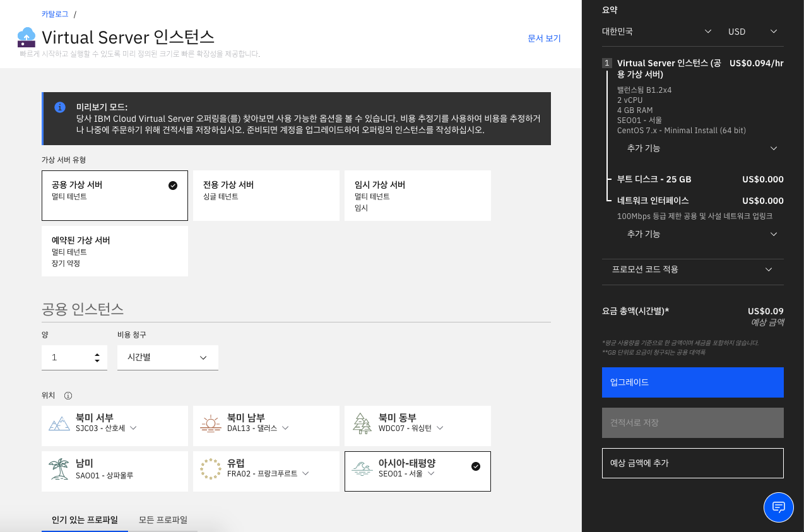Switch to 모든 프로파일 tab
This screenshot has height=532, width=804.
(163, 520)
